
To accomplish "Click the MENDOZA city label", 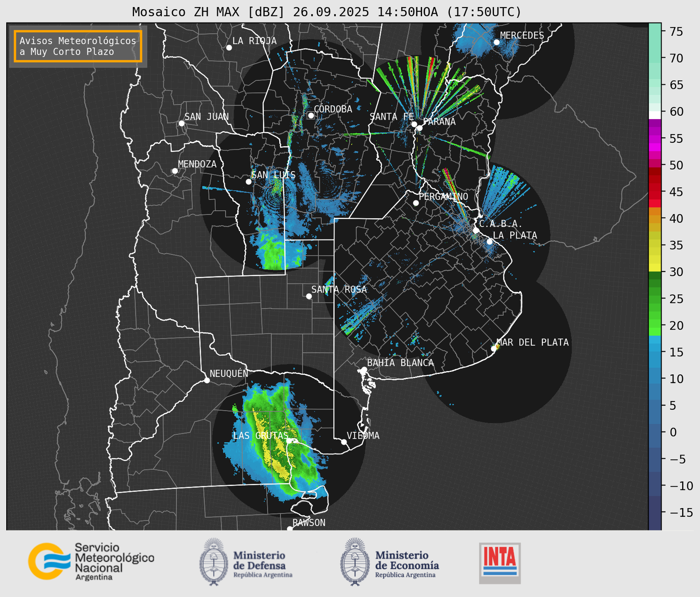I will (x=197, y=164).
